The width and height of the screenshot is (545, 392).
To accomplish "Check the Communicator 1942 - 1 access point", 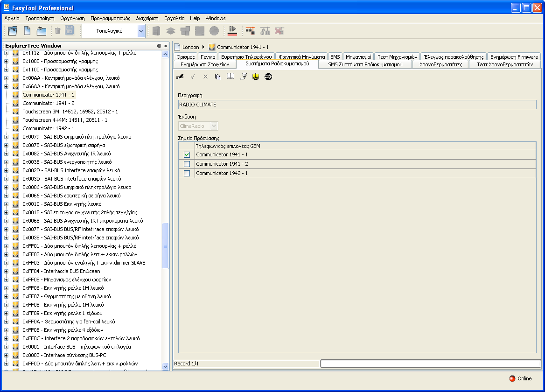I will 187,174.
